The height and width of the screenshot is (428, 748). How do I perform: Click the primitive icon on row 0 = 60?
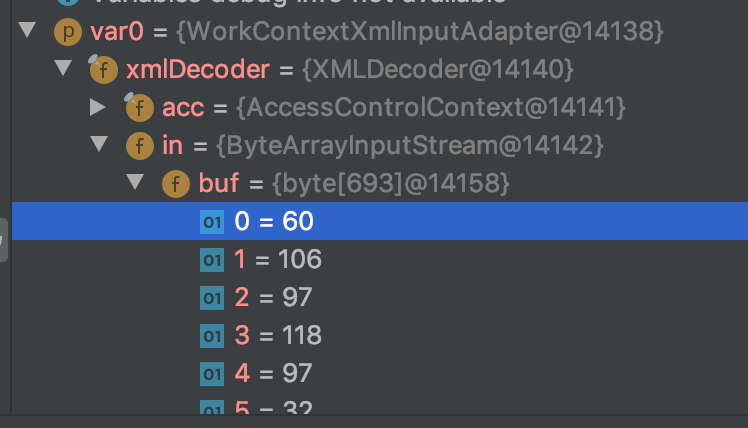point(212,222)
